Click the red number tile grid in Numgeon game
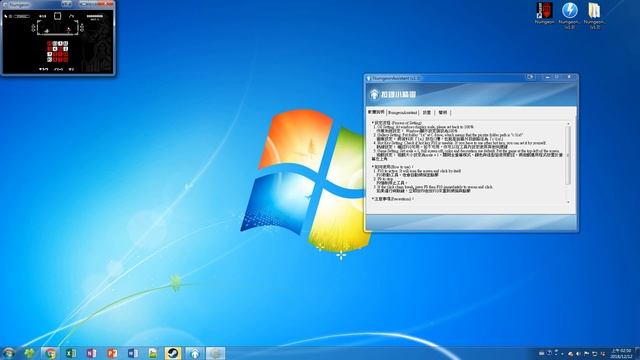This screenshot has height=360, width=640. pyautogui.click(x=58, y=51)
